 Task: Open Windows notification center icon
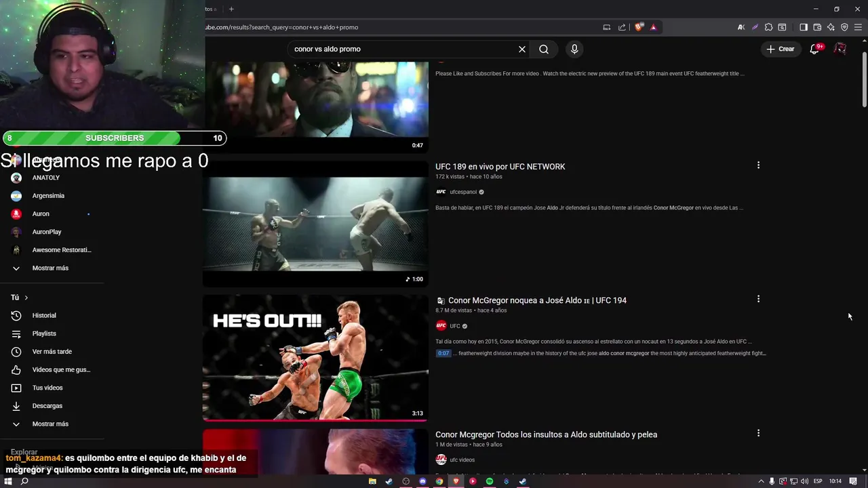click(x=853, y=481)
